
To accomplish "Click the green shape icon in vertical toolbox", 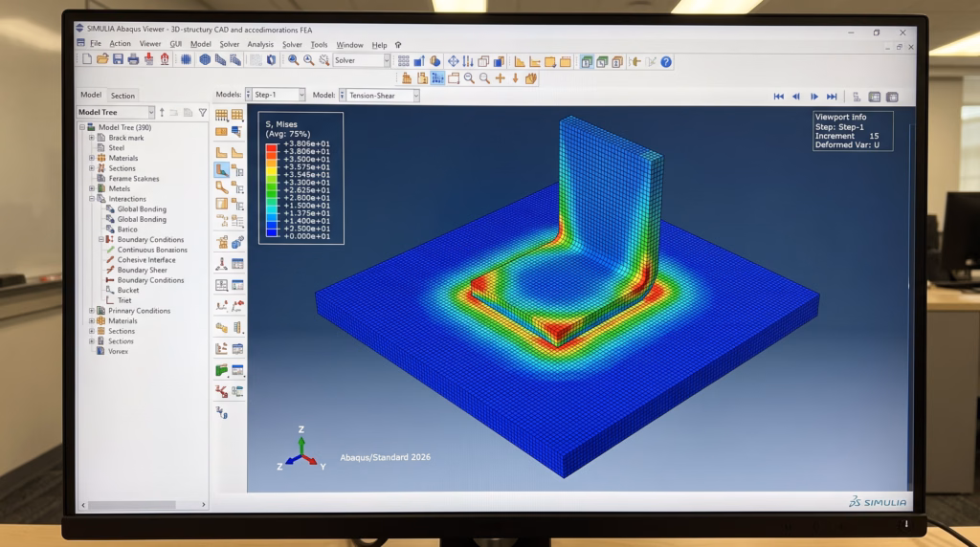I will pos(221,370).
